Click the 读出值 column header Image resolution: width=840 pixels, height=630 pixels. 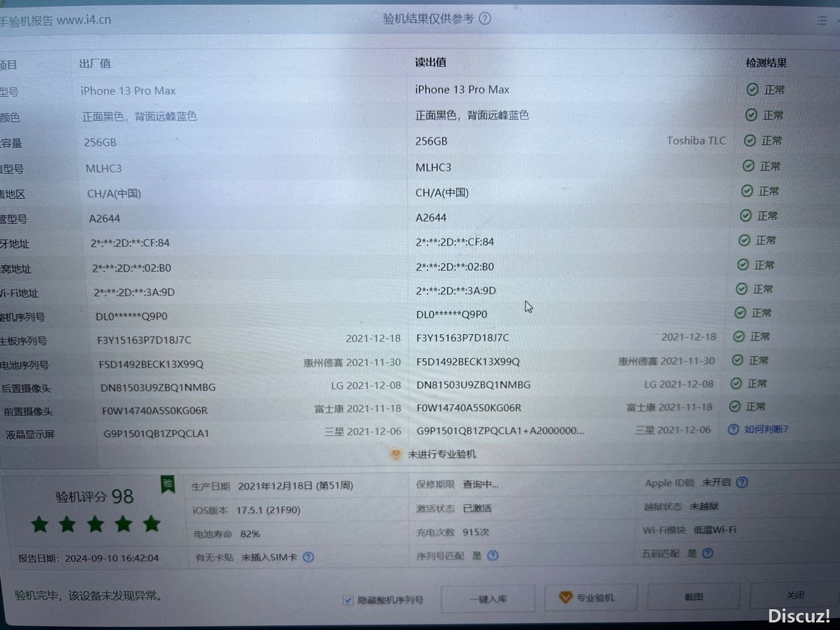pyautogui.click(x=430, y=62)
